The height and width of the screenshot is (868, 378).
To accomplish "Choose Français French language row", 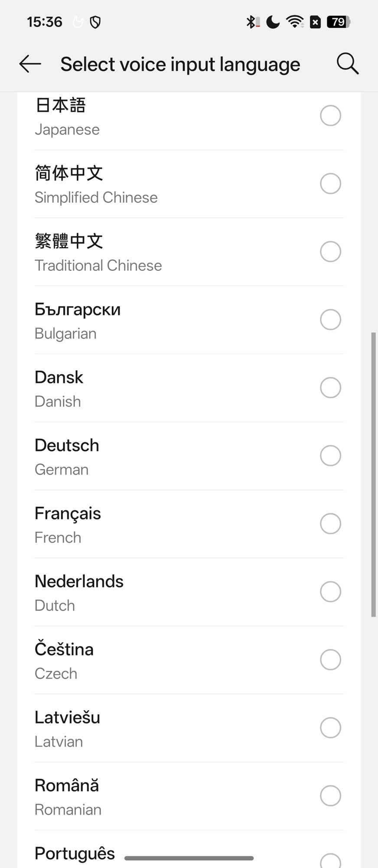I will [x=173, y=524].
